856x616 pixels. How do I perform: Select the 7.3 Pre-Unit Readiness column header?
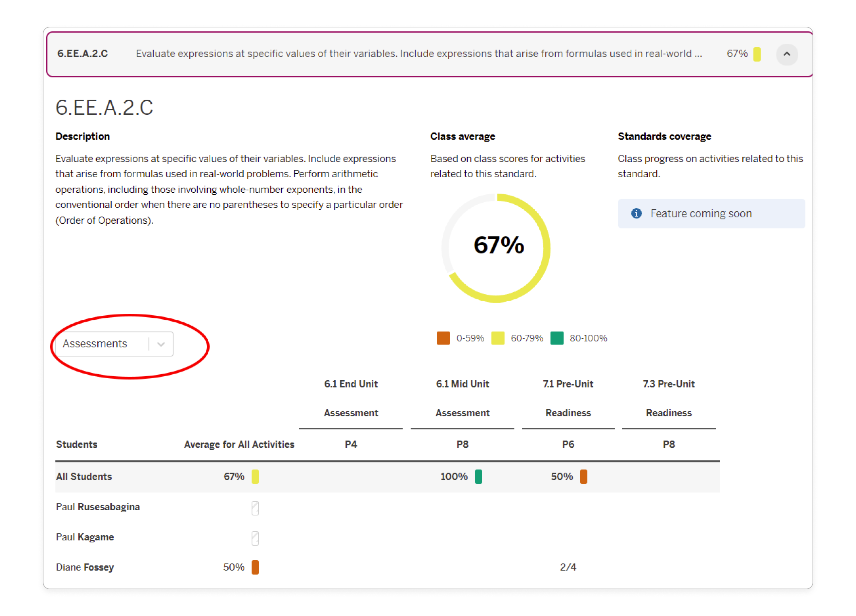point(669,398)
